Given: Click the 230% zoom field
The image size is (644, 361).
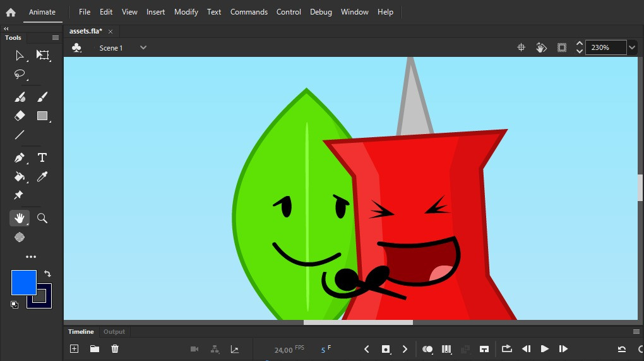Looking at the screenshot, I should [x=606, y=47].
